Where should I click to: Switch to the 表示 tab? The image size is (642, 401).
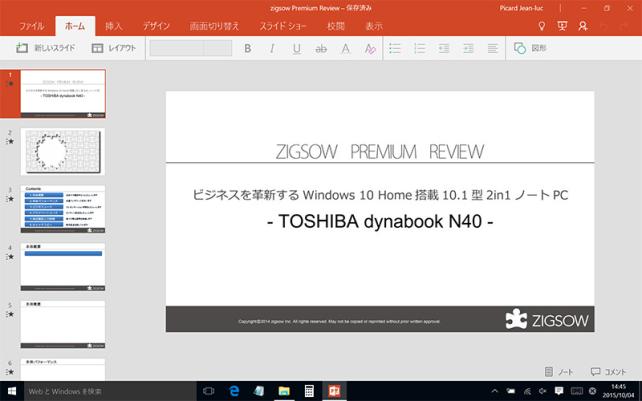pyautogui.click(x=374, y=26)
